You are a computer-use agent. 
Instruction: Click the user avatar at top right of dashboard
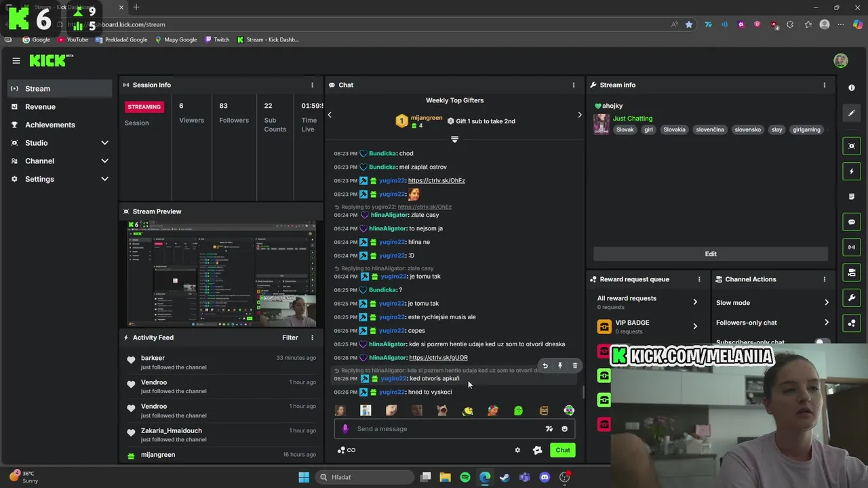(x=840, y=60)
